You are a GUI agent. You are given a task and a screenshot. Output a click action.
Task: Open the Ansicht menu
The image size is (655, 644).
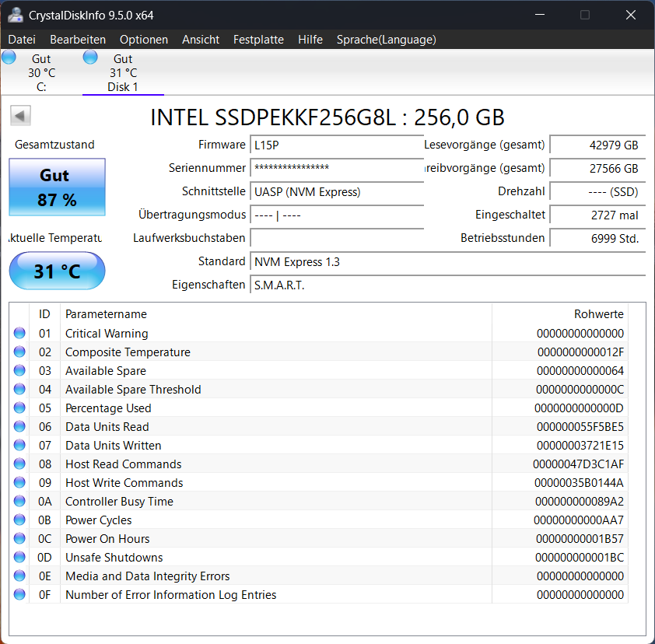[201, 39]
